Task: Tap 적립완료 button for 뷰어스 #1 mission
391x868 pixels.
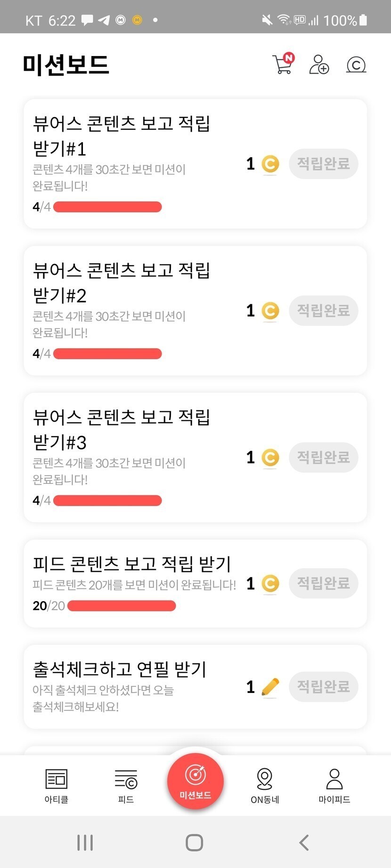Action: point(323,164)
